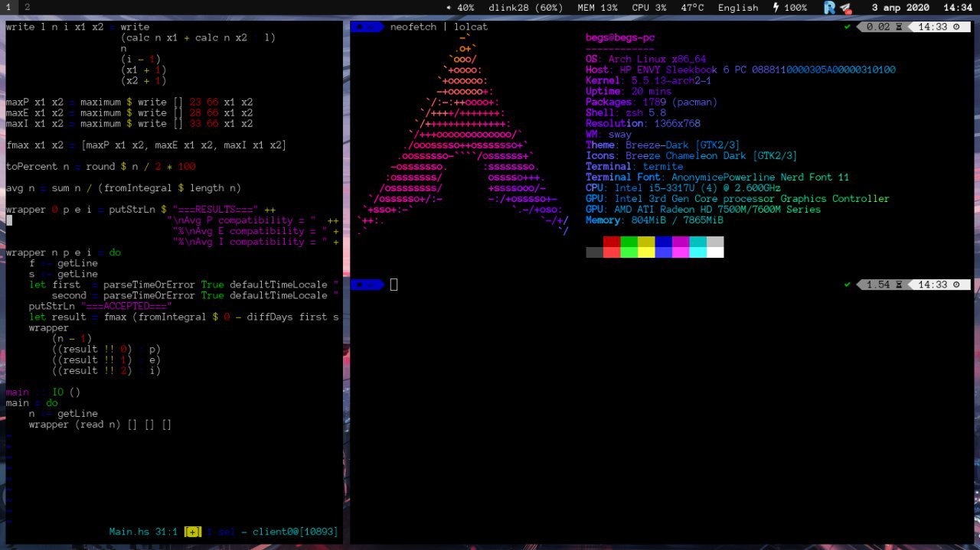Click the MEM 13% status entry
980x550 pixels.
click(x=597, y=8)
